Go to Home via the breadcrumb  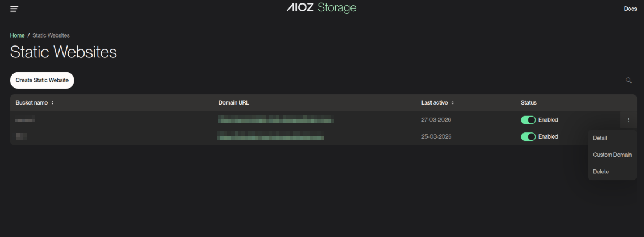point(17,35)
